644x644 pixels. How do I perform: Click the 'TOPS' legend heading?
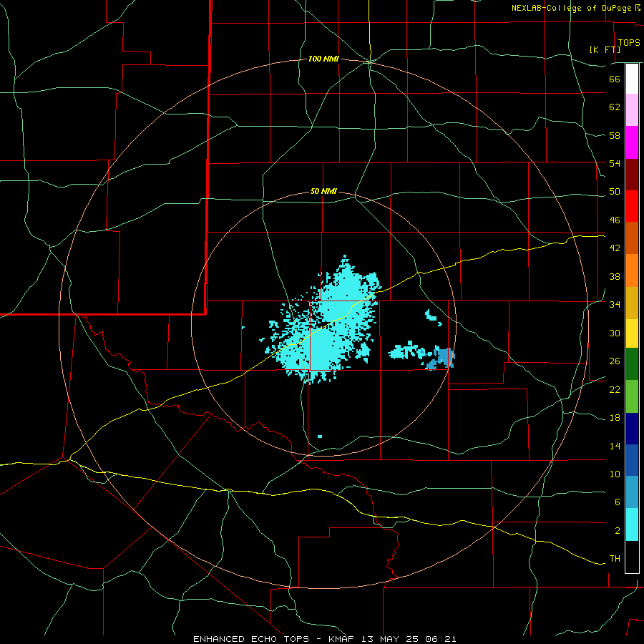[x=629, y=43]
